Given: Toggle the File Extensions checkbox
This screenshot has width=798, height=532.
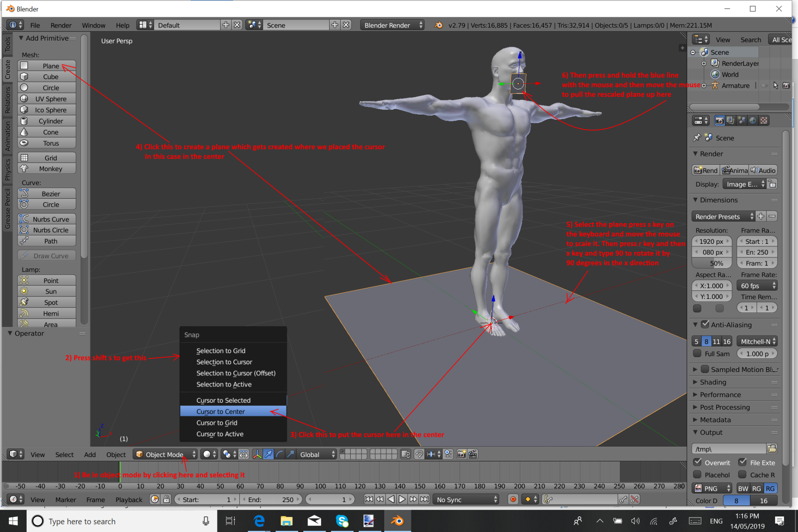Looking at the screenshot, I should point(743,462).
